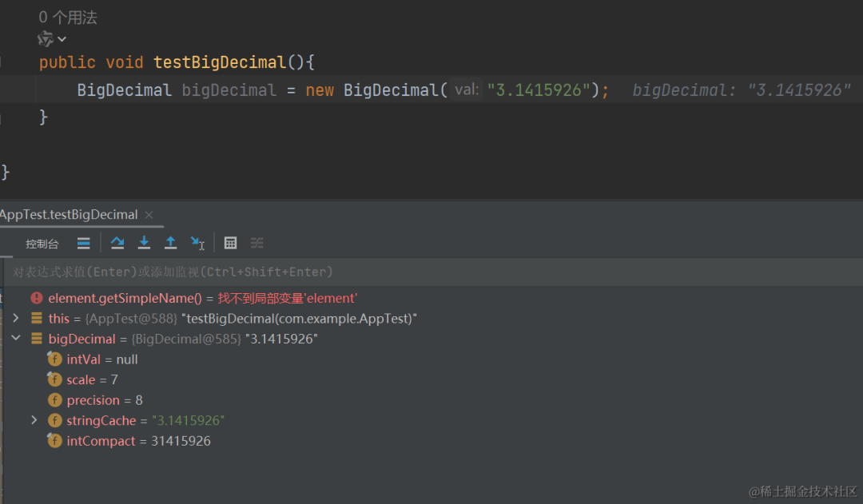Select the intCompact field row
Image resolution: width=863 pixels, height=504 pixels.
tap(138, 441)
